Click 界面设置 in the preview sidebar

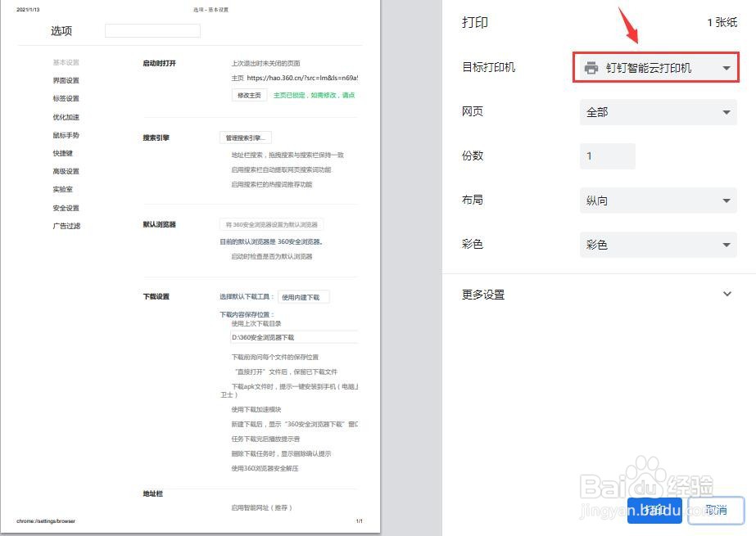pos(66,80)
